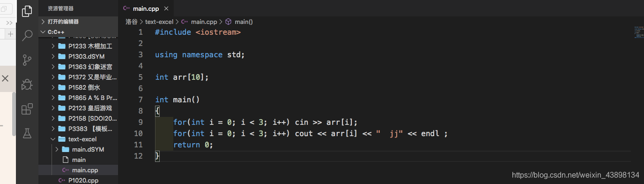644x184 pixels.
Task: Close the main.cpp editor tab
Action: coord(167,8)
